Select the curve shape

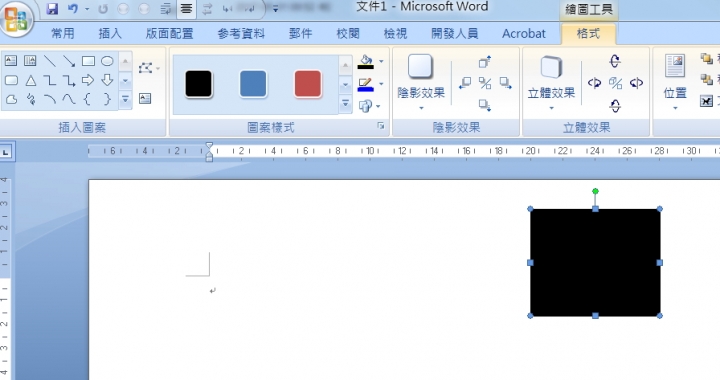click(x=69, y=99)
